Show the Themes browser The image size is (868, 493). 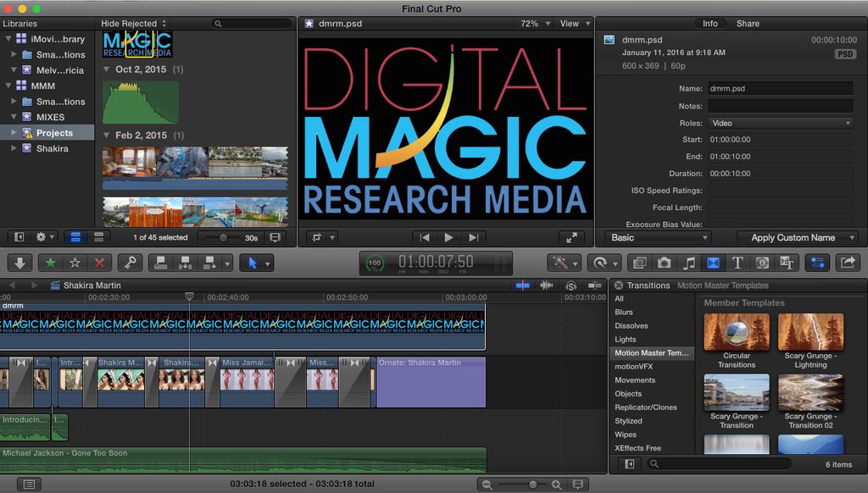pyautogui.click(x=787, y=263)
